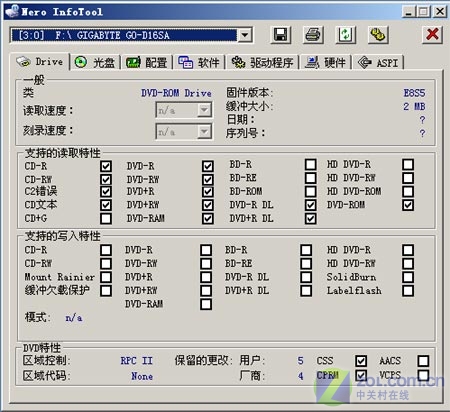The image size is (450, 412).
Task: Expand the read speed combo box
Action: (204, 110)
